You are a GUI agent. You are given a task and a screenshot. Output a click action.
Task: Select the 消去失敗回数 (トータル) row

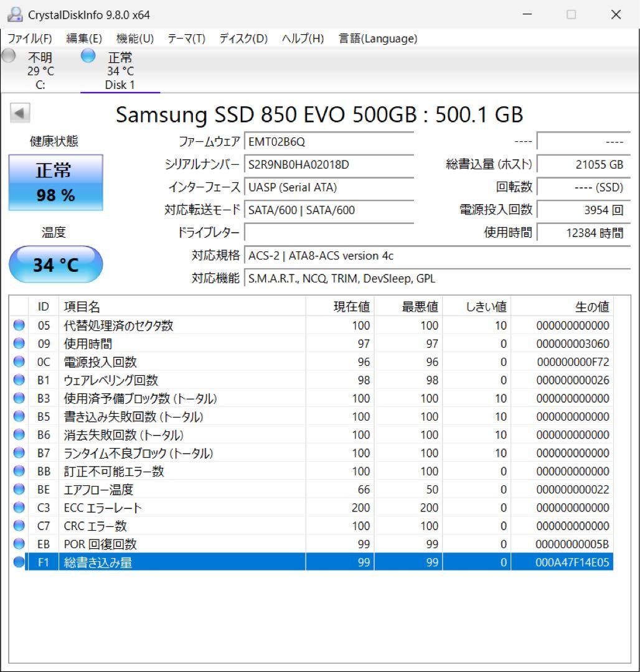312,434
